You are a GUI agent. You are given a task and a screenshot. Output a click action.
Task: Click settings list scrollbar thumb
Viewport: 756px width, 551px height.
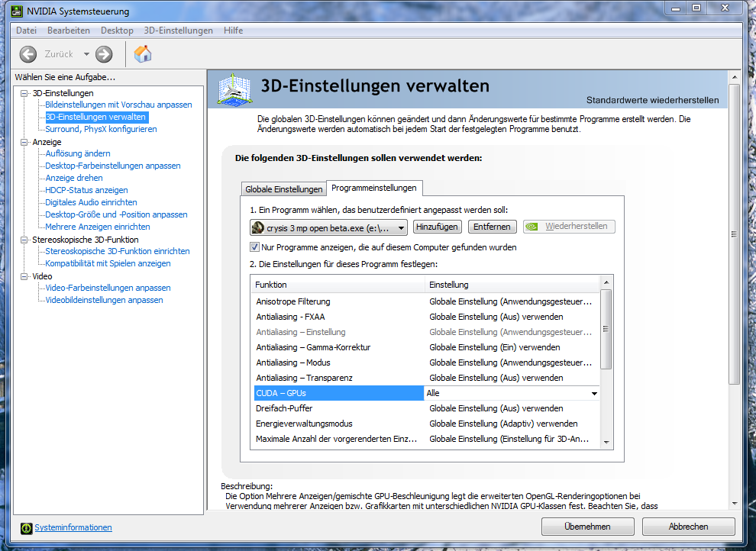(606, 329)
